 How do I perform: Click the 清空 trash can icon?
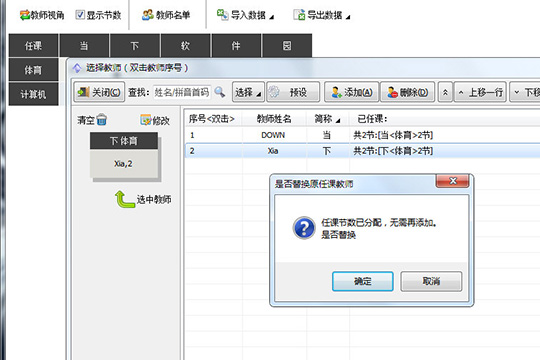pyautogui.click(x=102, y=120)
